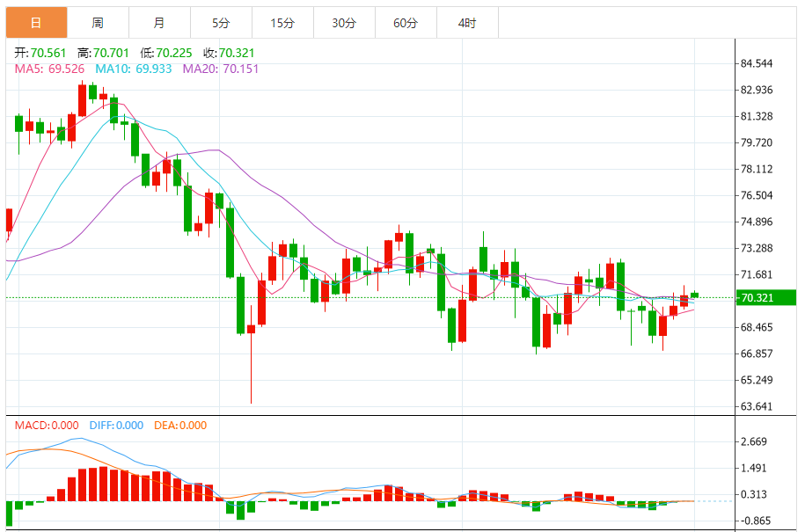
Task: Click the candlestick with the long wick to 63.641
Action: pyautogui.click(x=251, y=354)
